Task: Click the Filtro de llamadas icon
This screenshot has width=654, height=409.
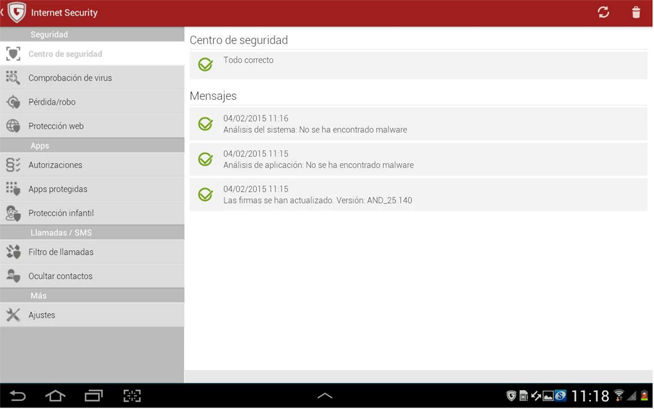Action: tap(13, 252)
